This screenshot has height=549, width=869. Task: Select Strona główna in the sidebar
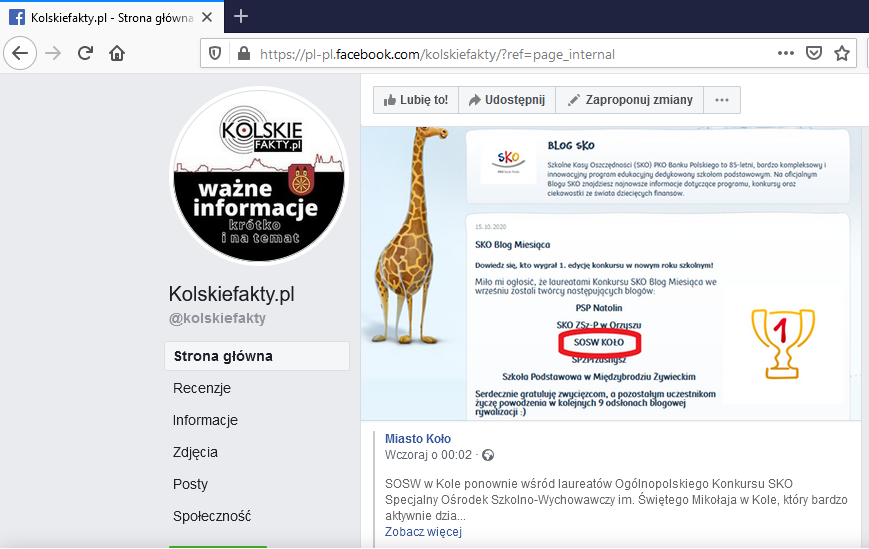(257, 356)
